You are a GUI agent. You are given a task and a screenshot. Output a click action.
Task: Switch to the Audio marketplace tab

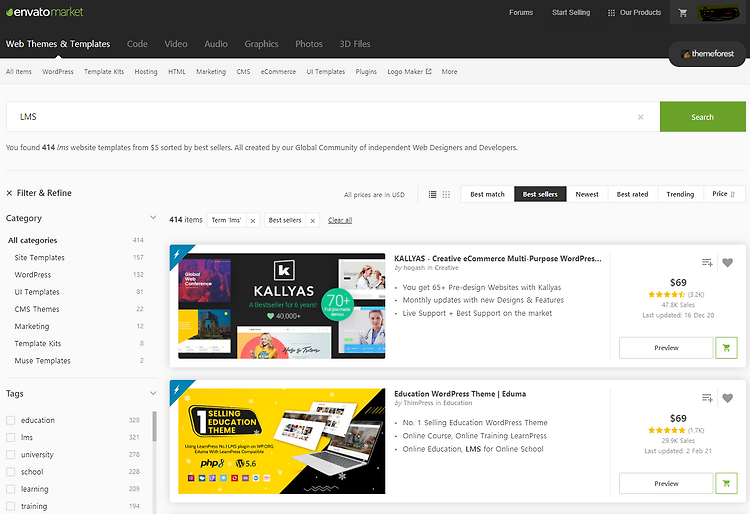click(216, 44)
